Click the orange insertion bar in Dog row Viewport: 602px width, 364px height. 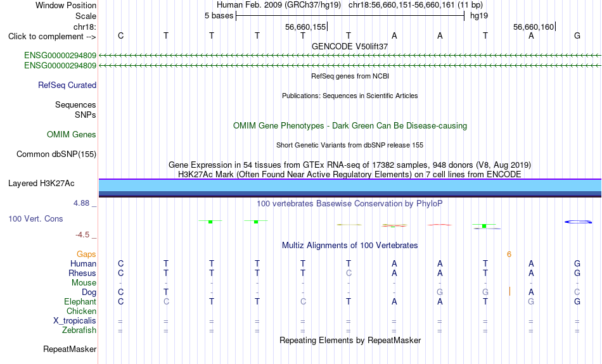click(x=509, y=291)
